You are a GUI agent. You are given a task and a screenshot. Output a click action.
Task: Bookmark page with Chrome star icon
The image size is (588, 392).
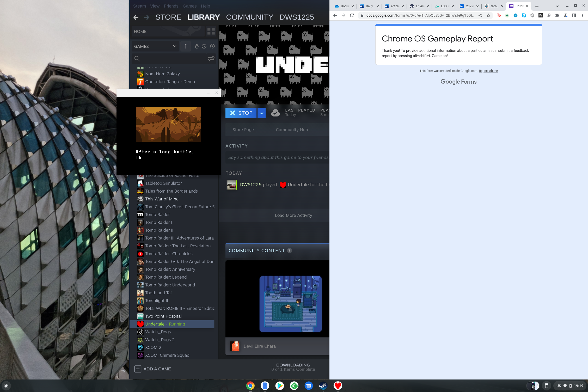pyautogui.click(x=488, y=15)
